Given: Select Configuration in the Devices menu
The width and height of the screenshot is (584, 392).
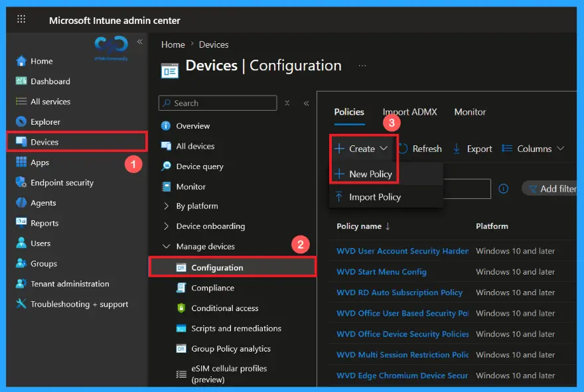Looking at the screenshot, I should click(233, 267).
